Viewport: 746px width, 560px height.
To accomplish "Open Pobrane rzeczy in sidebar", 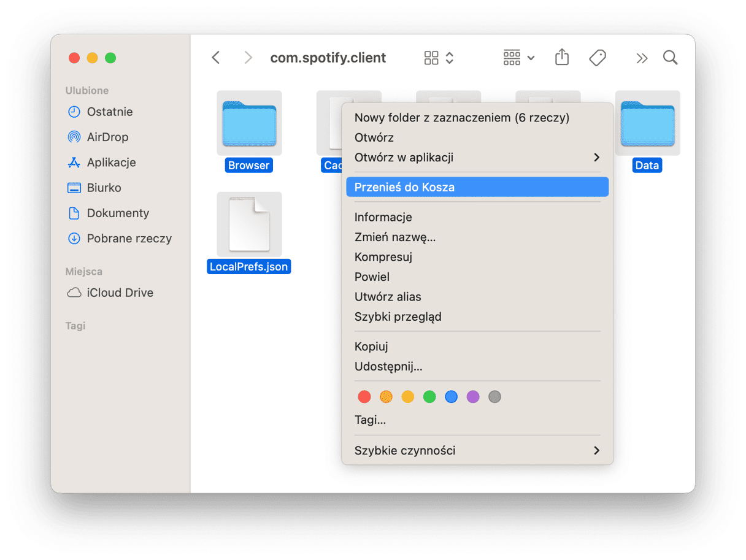I will coord(129,239).
